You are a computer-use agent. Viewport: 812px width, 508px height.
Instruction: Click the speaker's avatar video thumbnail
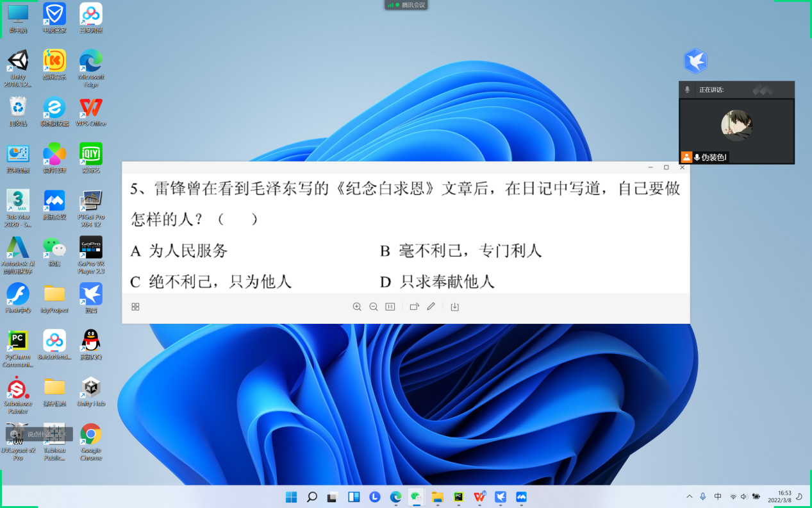point(736,125)
